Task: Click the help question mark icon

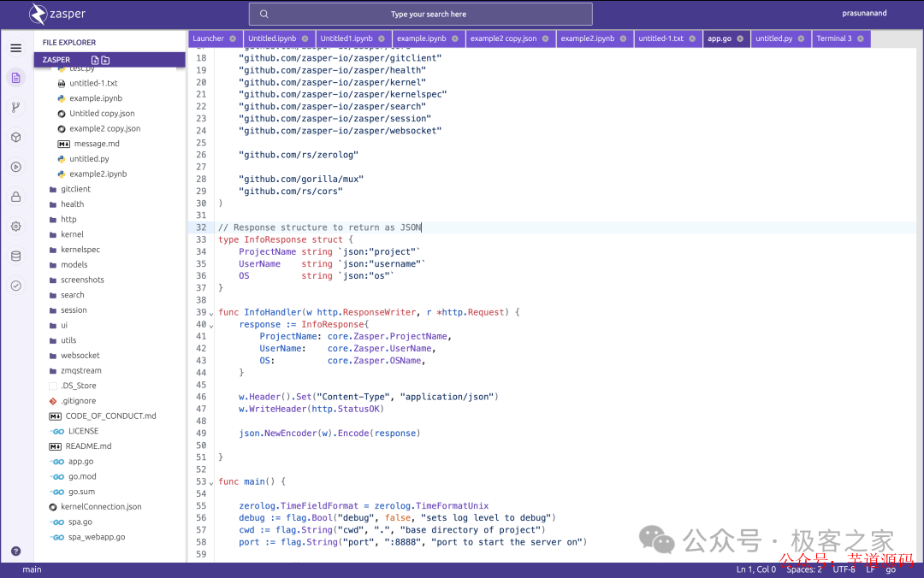Action: coord(16,551)
